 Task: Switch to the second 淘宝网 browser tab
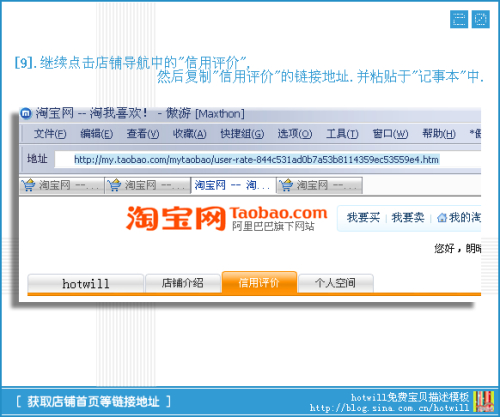148,185
